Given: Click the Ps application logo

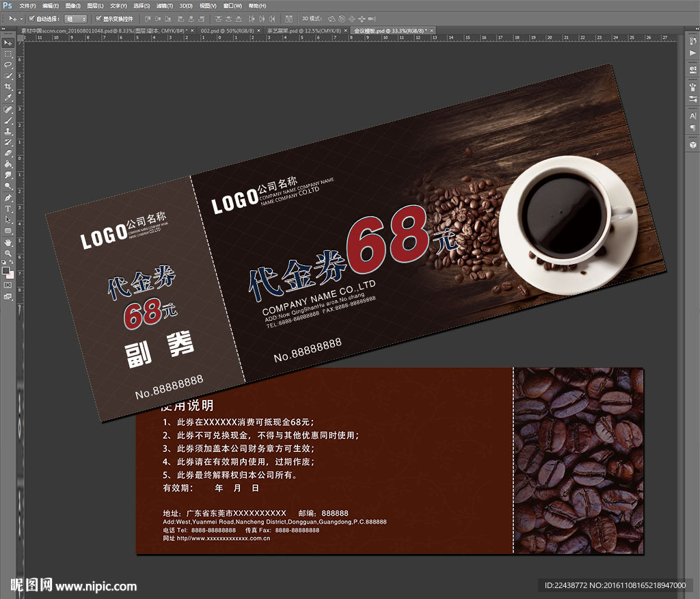Looking at the screenshot, I should click(7, 5).
